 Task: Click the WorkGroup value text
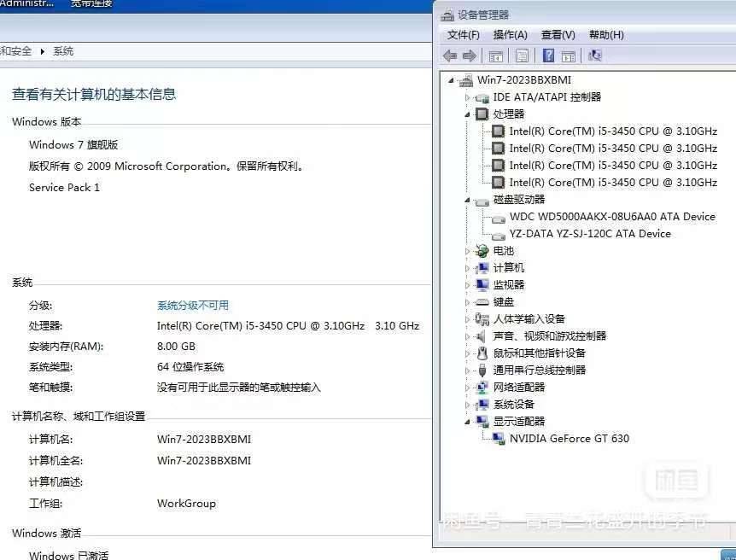186,503
